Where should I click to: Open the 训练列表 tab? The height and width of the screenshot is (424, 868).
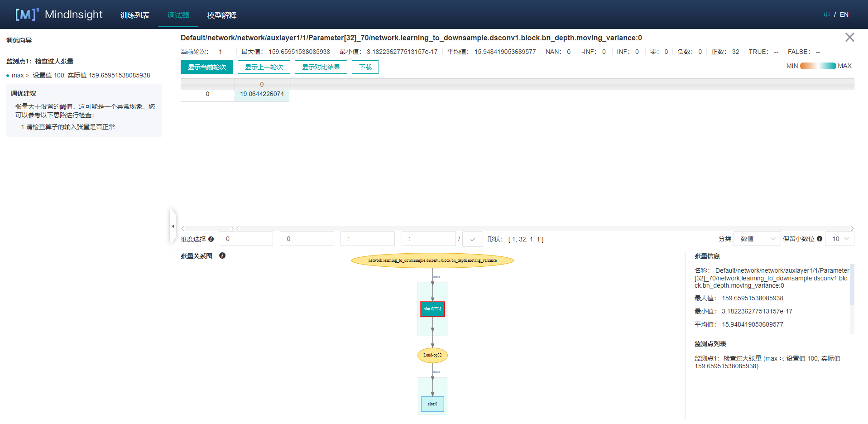135,15
